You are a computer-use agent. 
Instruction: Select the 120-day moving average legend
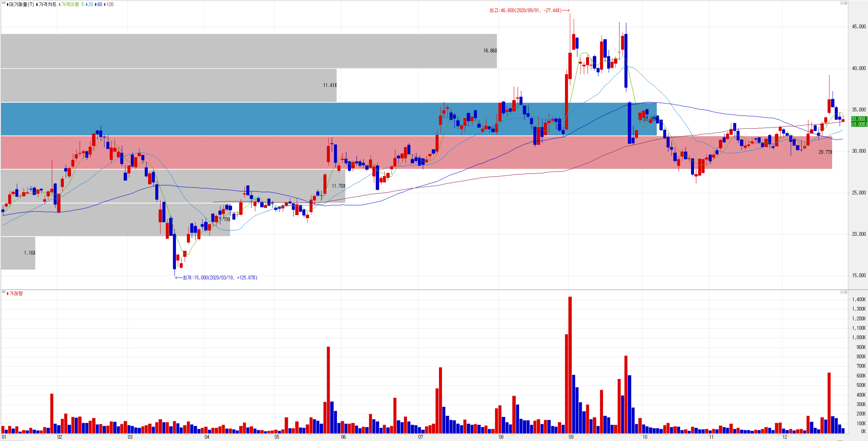tap(110, 4)
